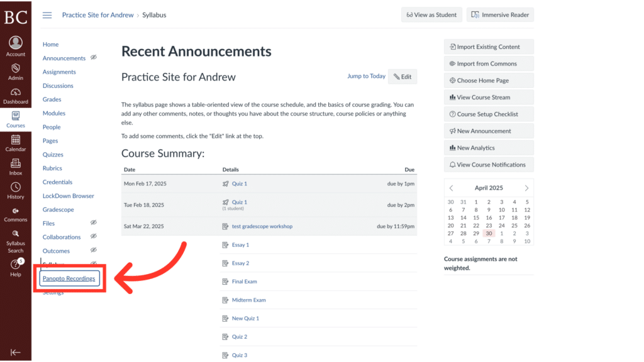Click the icon beside Final Exam
Viewport: 644px width, 362px height.
226,282
